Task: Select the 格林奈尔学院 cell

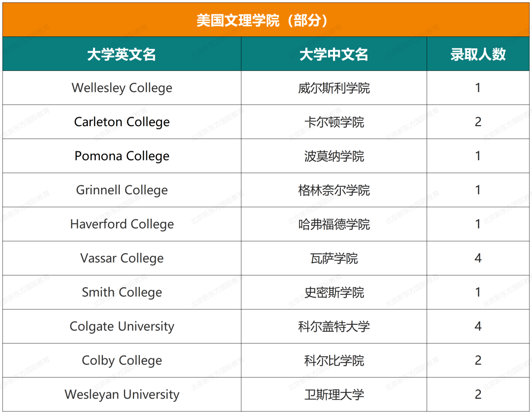Action: point(334,190)
